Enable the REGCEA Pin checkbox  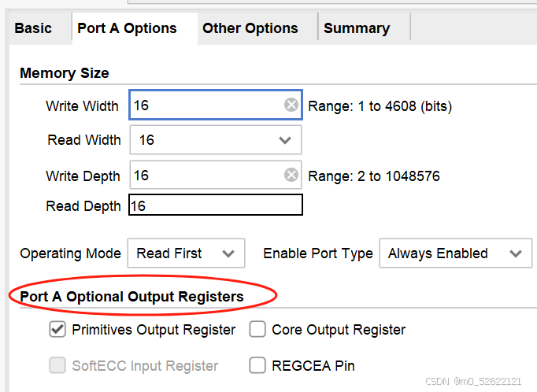tap(257, 365)
